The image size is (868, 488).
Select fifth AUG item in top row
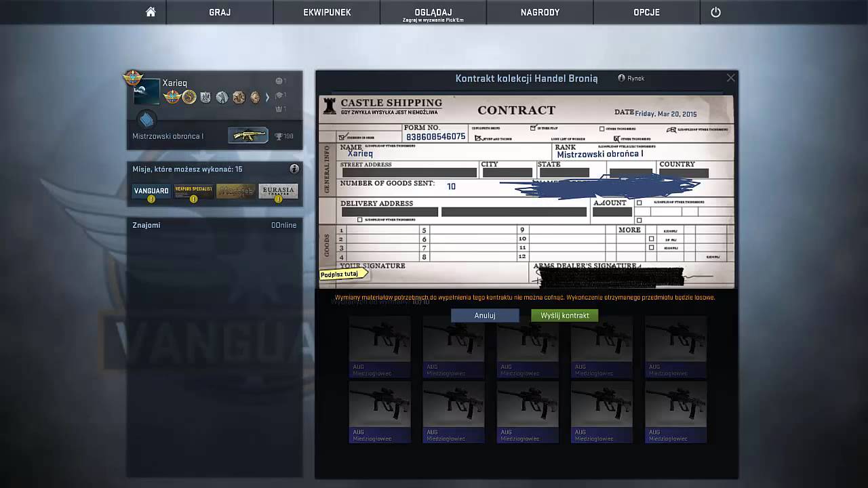(x=676, y=346)
